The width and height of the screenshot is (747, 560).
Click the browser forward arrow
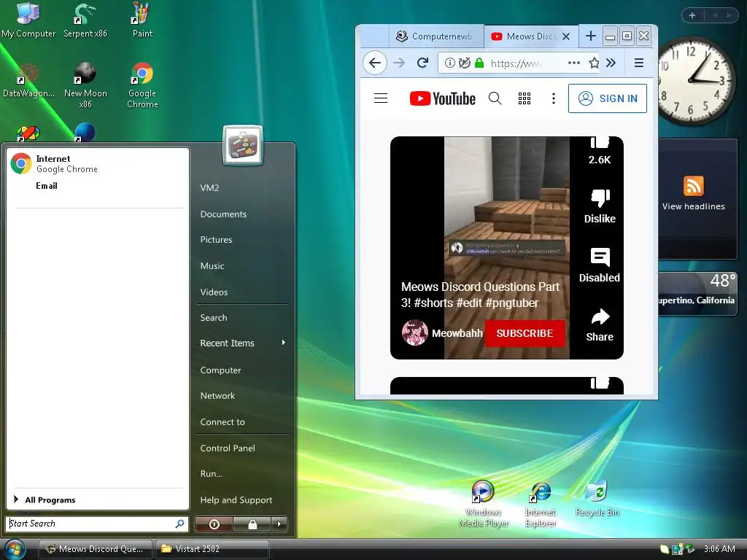(x=399, y=63)
